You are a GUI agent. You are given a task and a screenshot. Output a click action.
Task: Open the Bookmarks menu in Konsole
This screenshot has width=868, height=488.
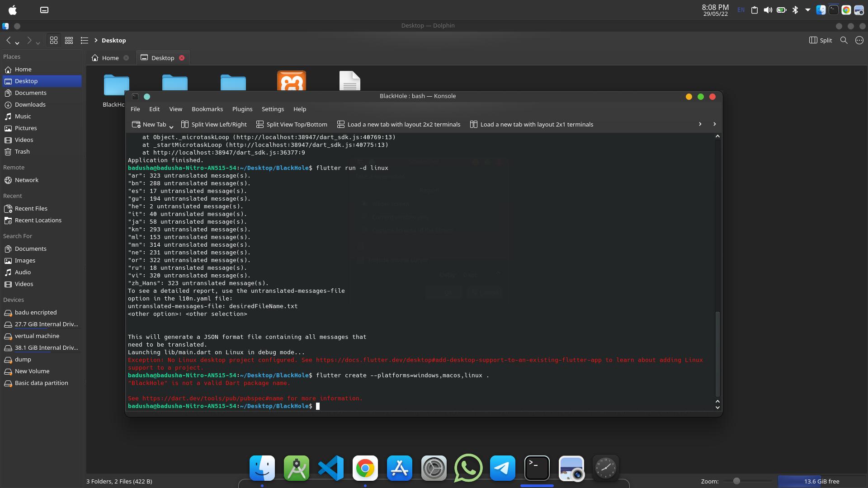pos(207,109)
